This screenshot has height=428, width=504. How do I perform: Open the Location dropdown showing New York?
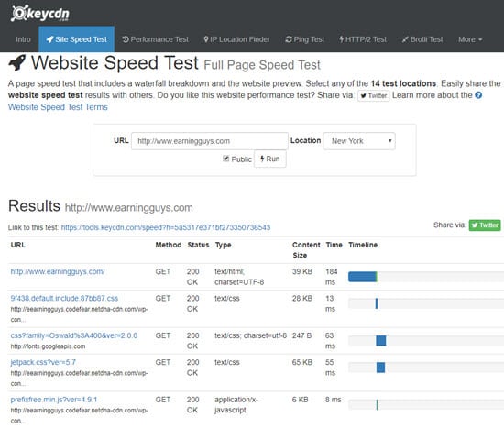click(x=359, y=141)
